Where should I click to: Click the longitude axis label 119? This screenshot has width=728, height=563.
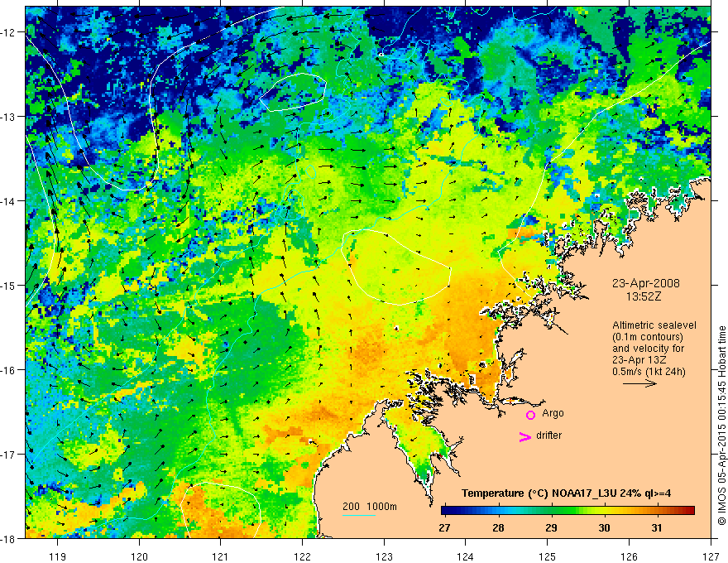click(58, 556)
